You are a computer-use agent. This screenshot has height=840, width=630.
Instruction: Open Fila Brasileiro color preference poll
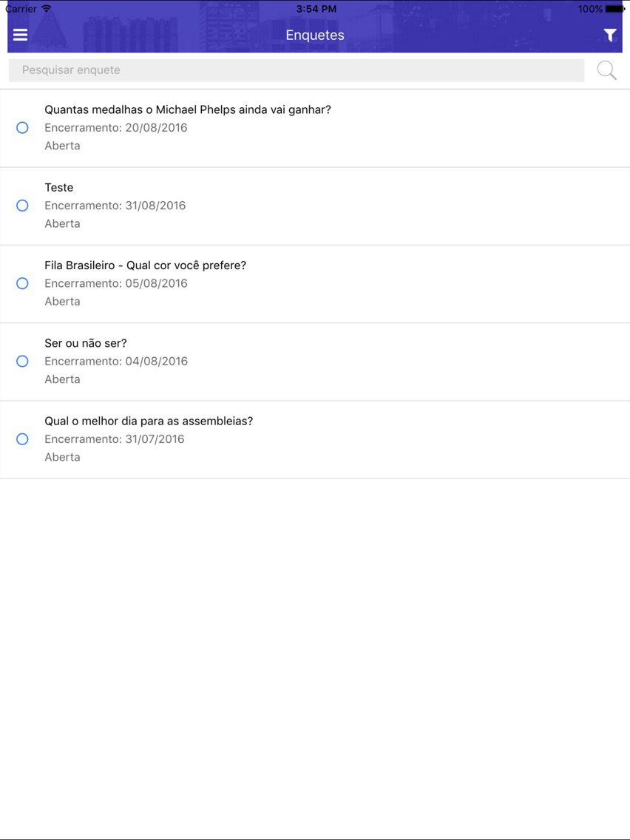tap(145, 265)
